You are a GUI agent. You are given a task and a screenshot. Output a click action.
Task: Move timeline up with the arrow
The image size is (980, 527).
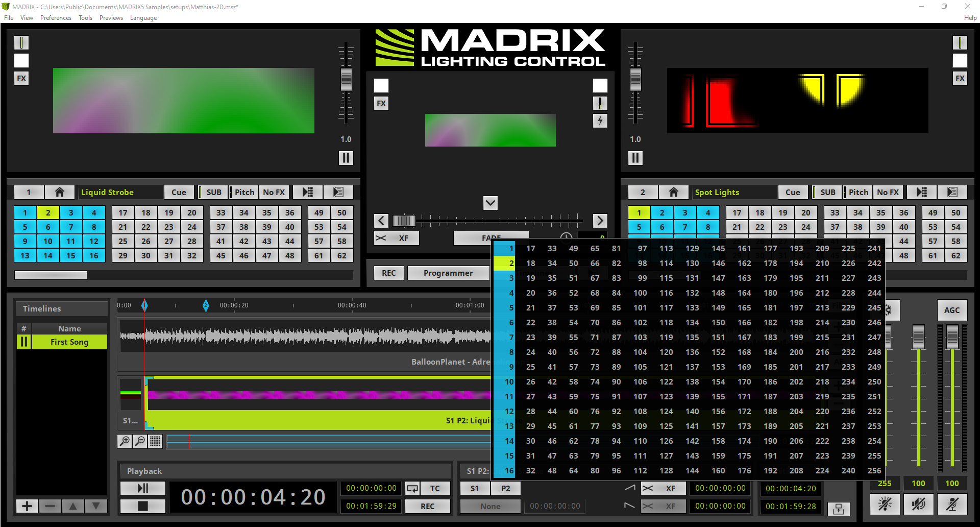[x=73, y=506]
